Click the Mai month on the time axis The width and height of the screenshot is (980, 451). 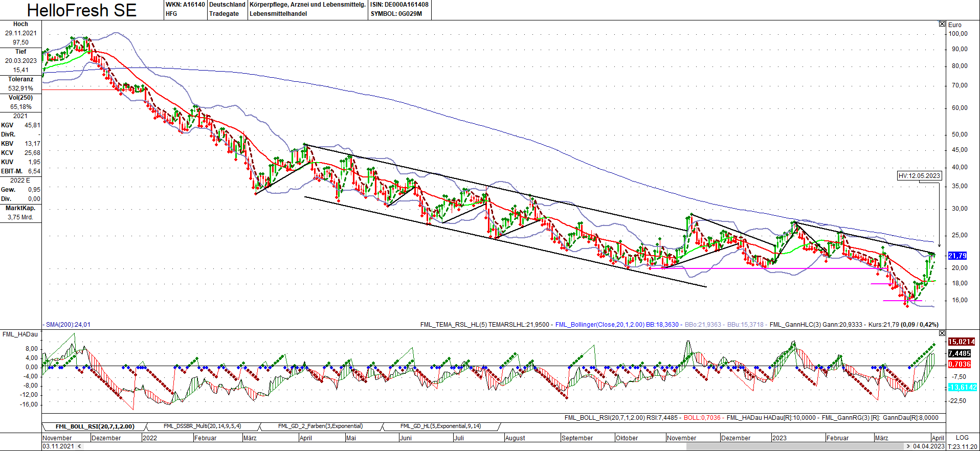click(351, 438)
